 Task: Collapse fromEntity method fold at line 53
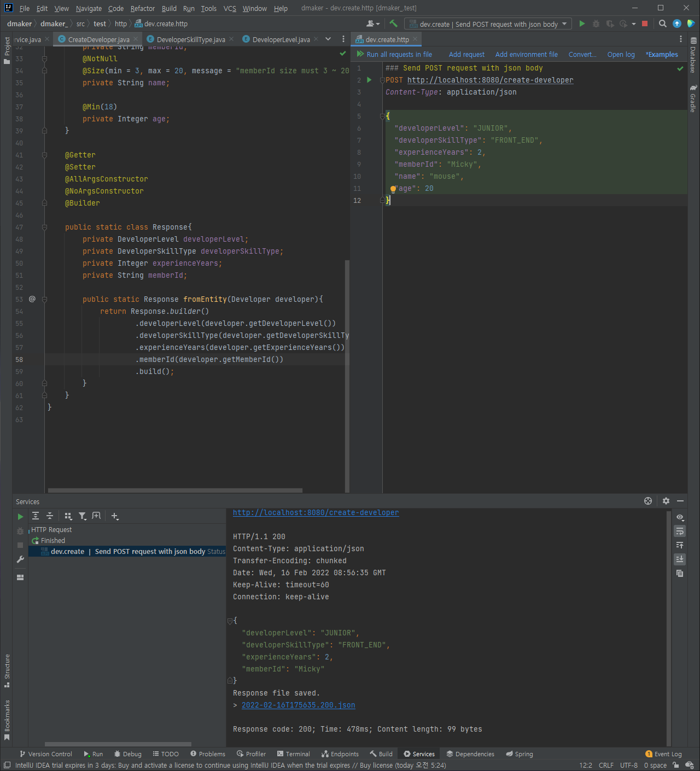[44, 299]
